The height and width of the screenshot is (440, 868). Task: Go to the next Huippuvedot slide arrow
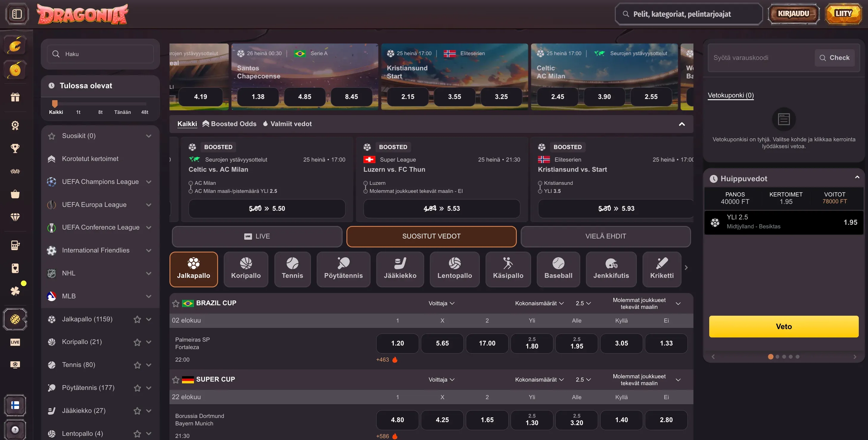[855, 357]
